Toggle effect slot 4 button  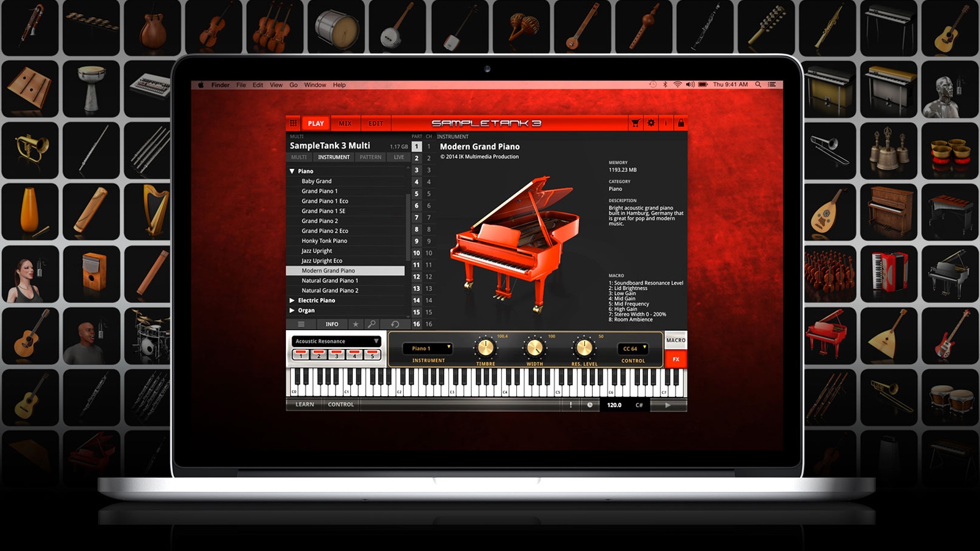354,354
